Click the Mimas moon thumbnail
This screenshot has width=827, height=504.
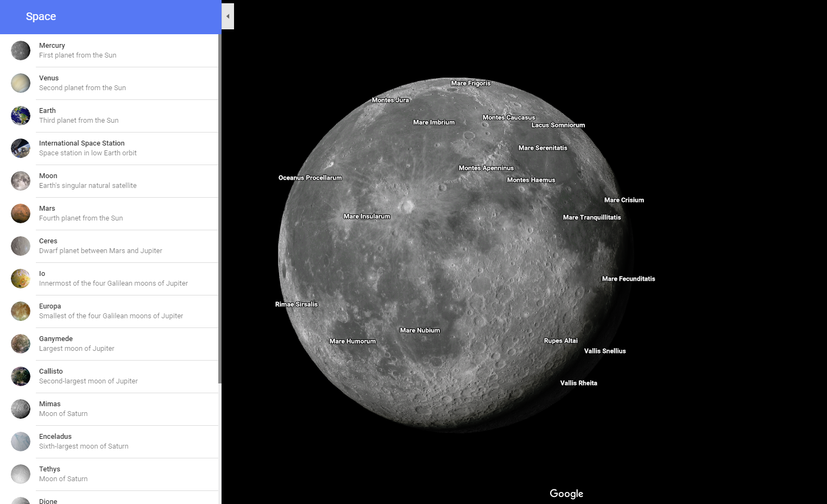[x=21, y=409]
